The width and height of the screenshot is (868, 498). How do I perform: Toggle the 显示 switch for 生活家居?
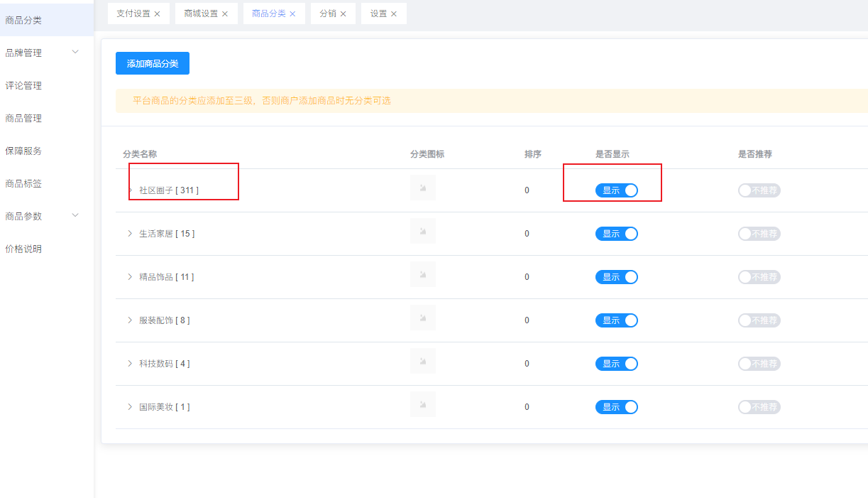[x=617, y=234]
